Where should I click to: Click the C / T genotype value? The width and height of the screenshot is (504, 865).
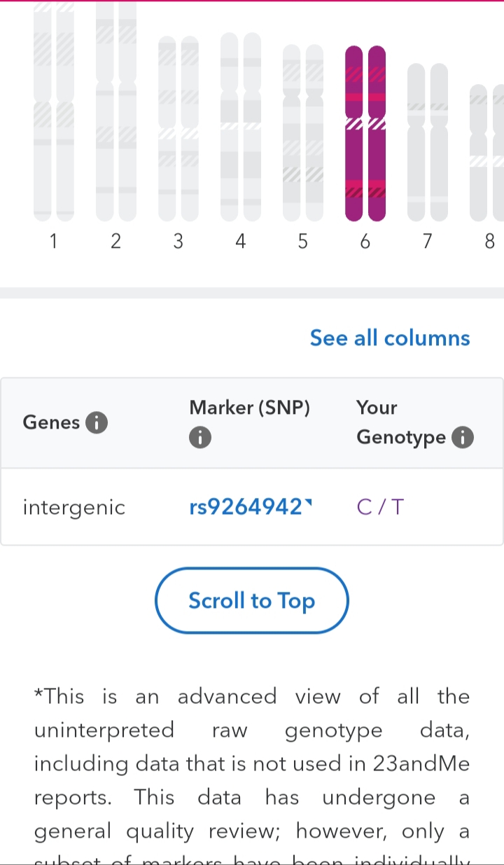point(380,507)
